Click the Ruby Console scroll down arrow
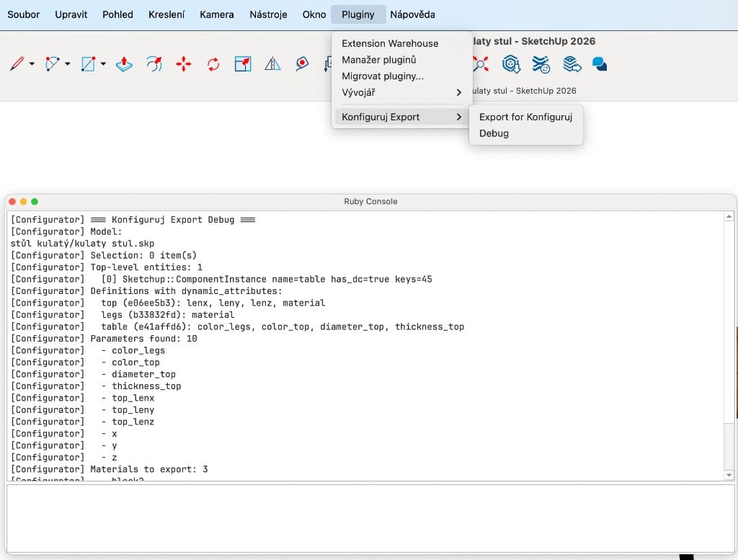738x560 pixels. tap(729, 475)
